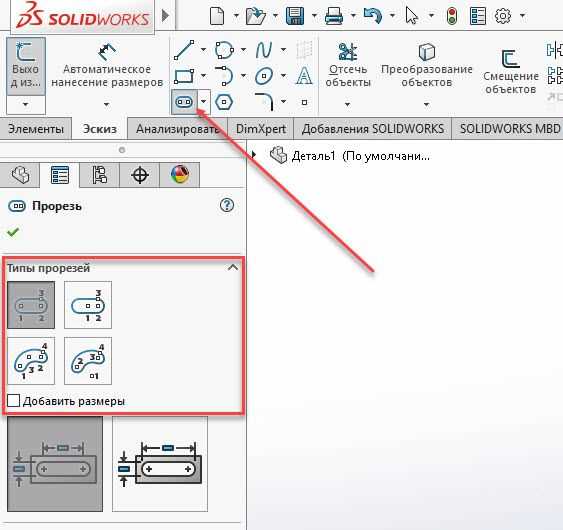The image size is (563, 530).
Task: Open PropertyManager panel tab
Action: (60, 175)
